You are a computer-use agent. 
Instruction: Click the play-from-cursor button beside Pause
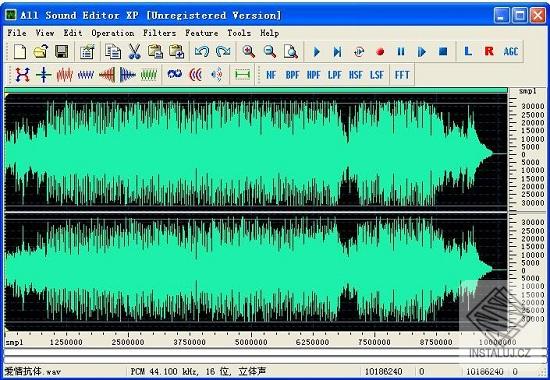coord(422,52)
